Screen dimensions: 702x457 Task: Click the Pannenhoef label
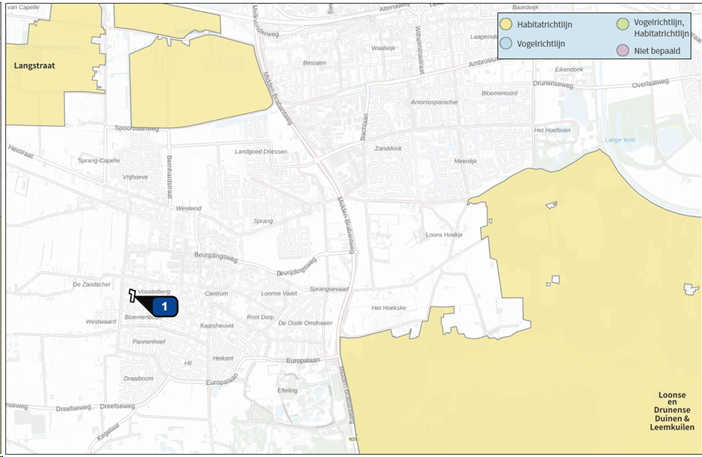[x=149, y=342]
